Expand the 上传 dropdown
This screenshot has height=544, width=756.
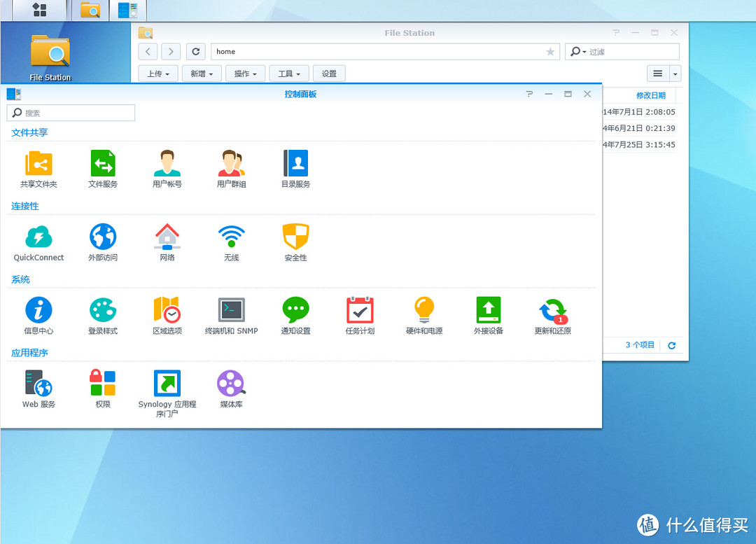pos(158,74)
